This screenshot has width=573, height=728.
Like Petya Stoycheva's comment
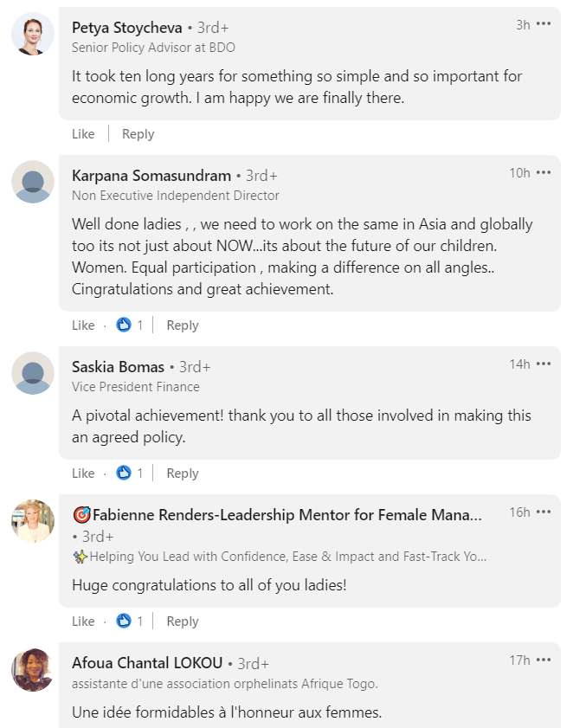tap(83, 133)
